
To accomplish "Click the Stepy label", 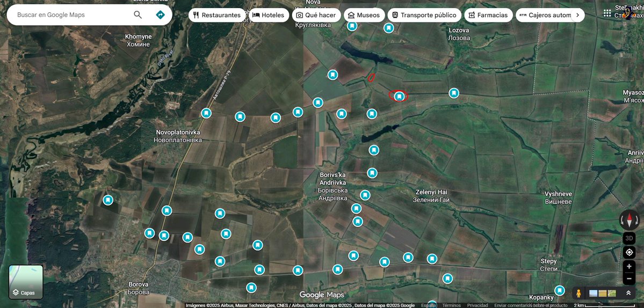I will point(549,265).
